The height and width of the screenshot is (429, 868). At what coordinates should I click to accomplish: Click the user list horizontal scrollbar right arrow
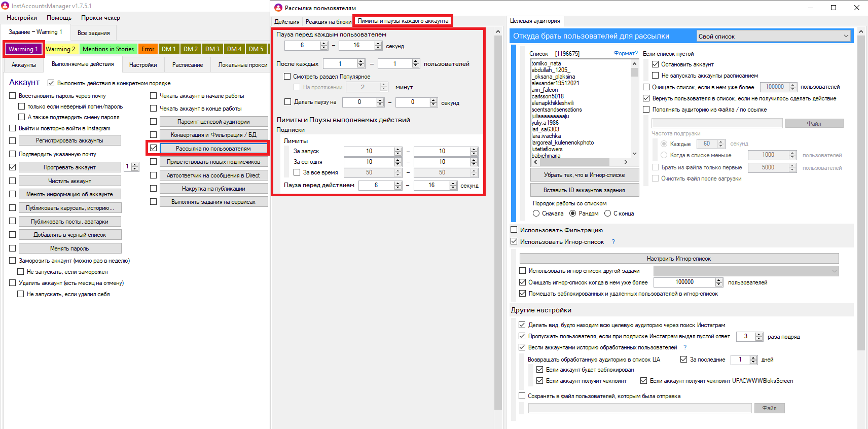point(626,162)
